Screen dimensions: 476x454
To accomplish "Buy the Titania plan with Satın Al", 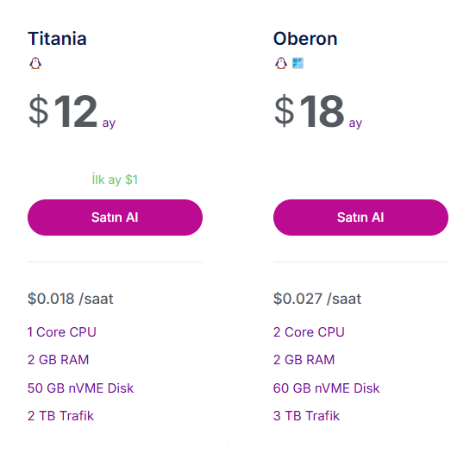I will click(x=115, y=218).
